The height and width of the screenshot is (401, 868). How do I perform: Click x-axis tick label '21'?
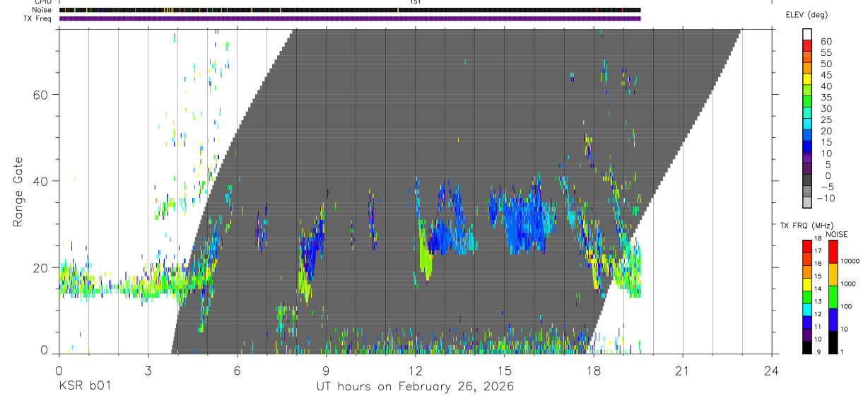tap(682, 370)
